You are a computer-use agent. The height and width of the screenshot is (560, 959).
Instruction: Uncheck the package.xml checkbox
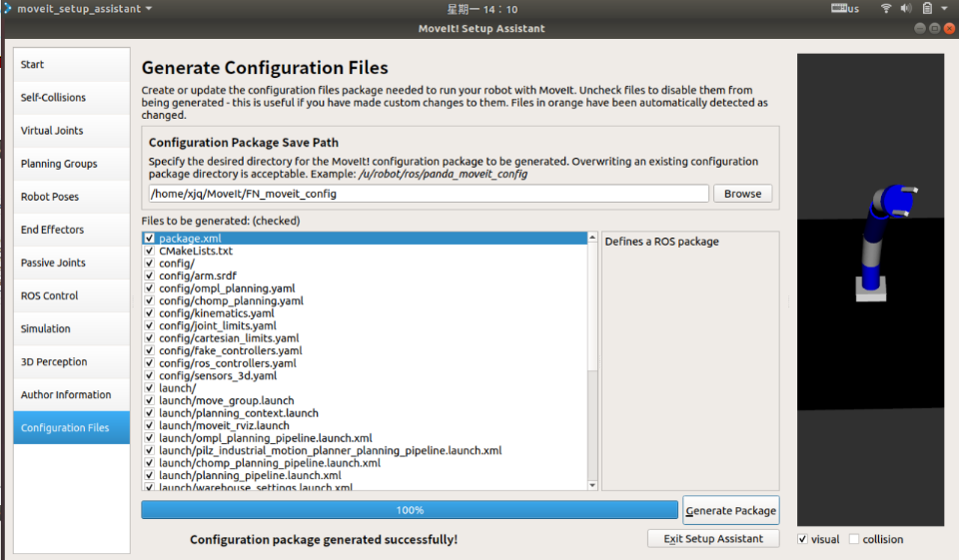149,239
